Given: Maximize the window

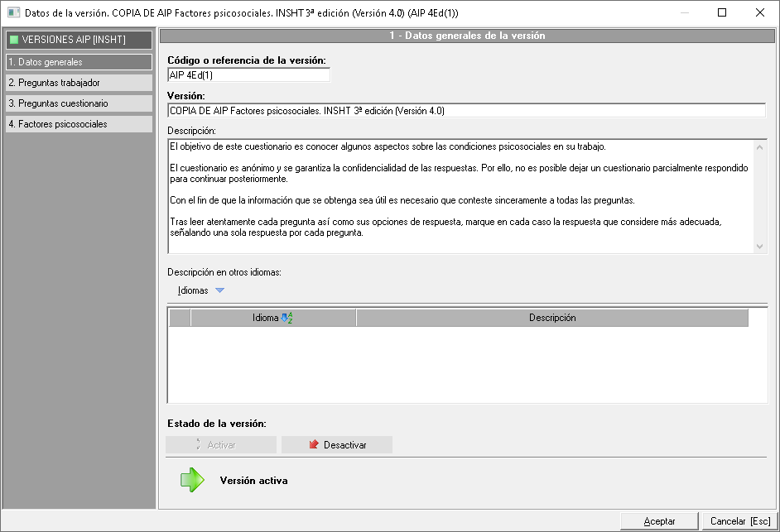Looking at the screenshot, I should [722, 13].
